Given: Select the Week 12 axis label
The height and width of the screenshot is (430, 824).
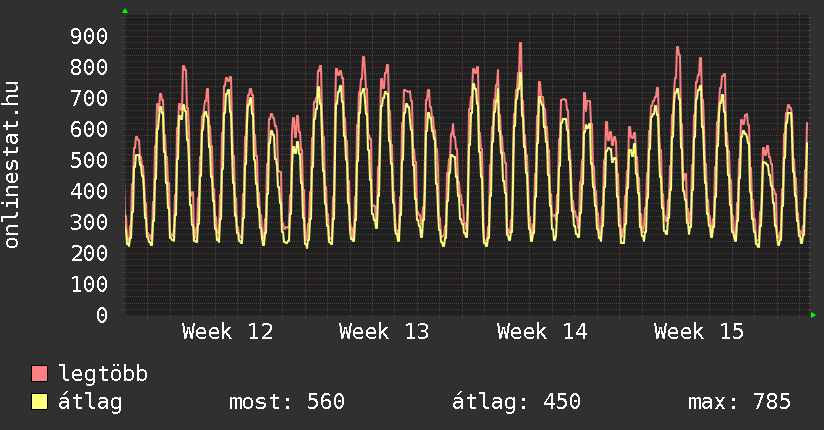Looking at the screenshot, I should click(227, 332).
